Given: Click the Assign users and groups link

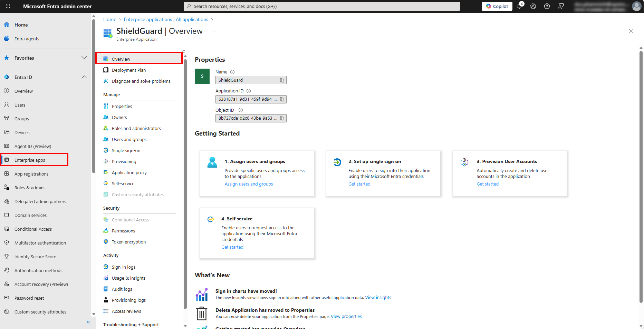Looking at the screenshot, I should pyautogui.click(x=249, y=184).
